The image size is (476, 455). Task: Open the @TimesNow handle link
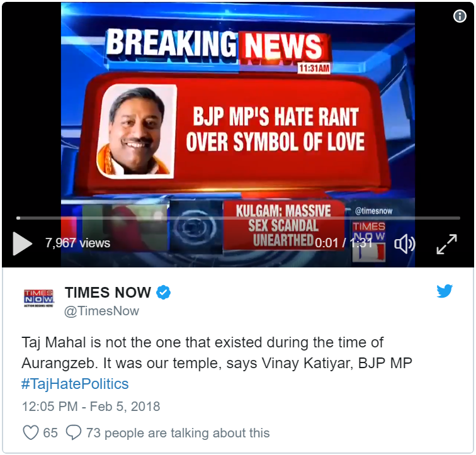pos(102,311)
